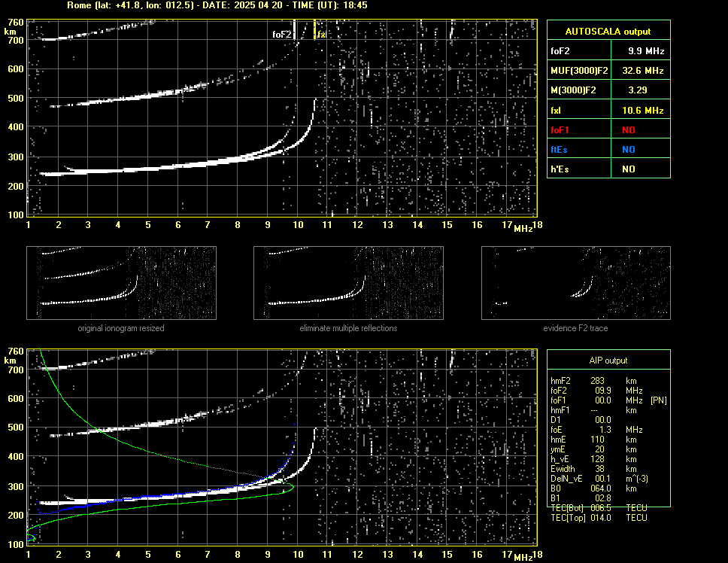Click the "hmF1" label in AIP output
The height and width of the screenshot is (563, 728).
coord(560,410)
